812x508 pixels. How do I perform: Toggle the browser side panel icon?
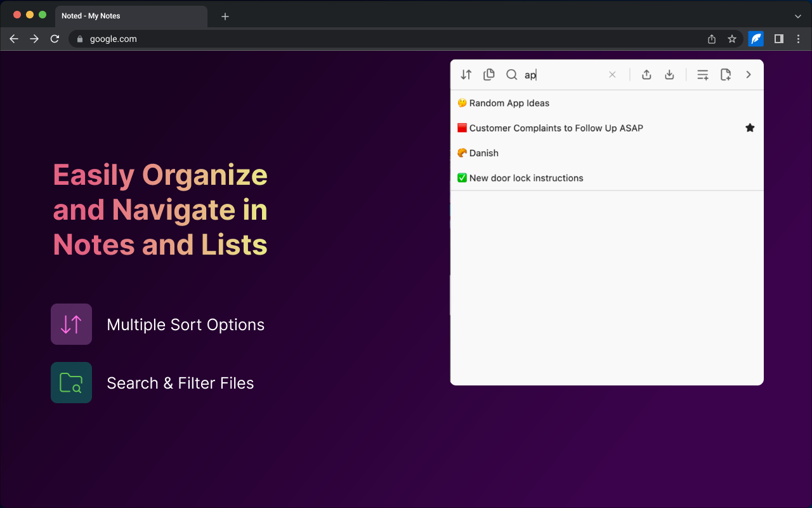click(x=778, y=39)
